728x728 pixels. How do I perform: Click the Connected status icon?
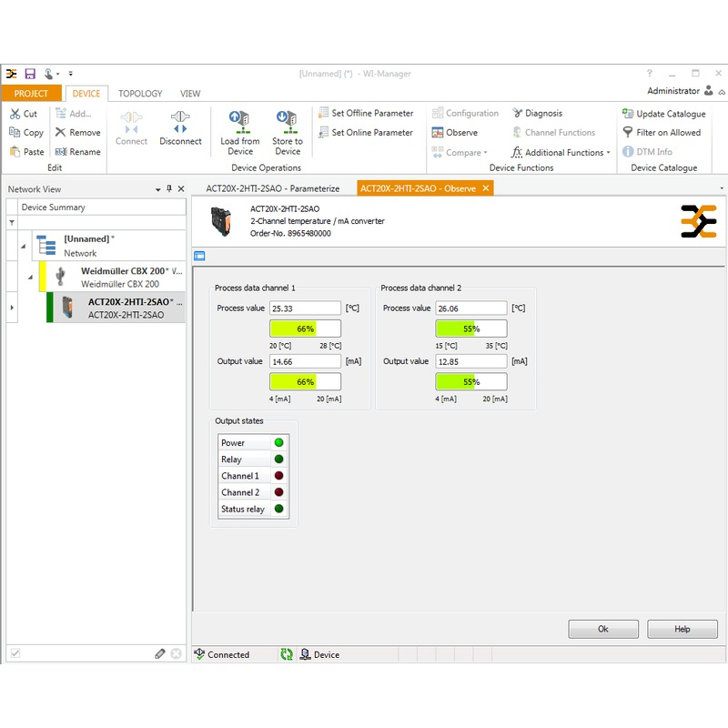tap(199, 654)
